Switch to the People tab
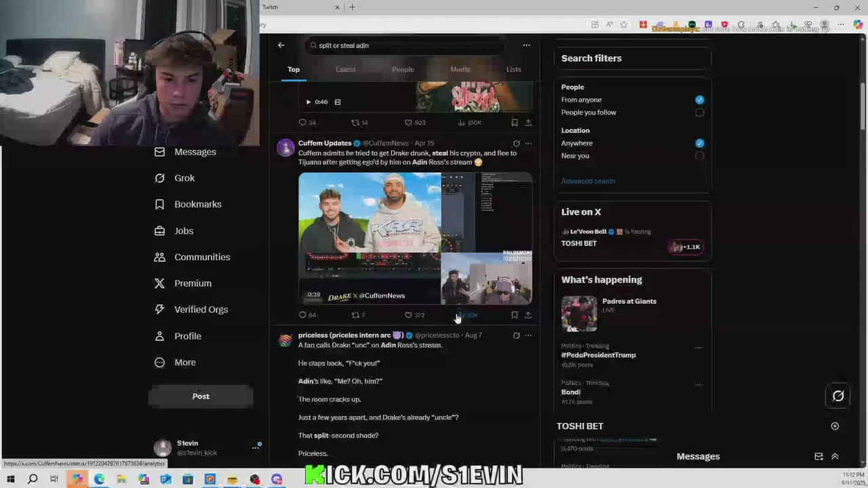The image size is (868, 488). 403,69
